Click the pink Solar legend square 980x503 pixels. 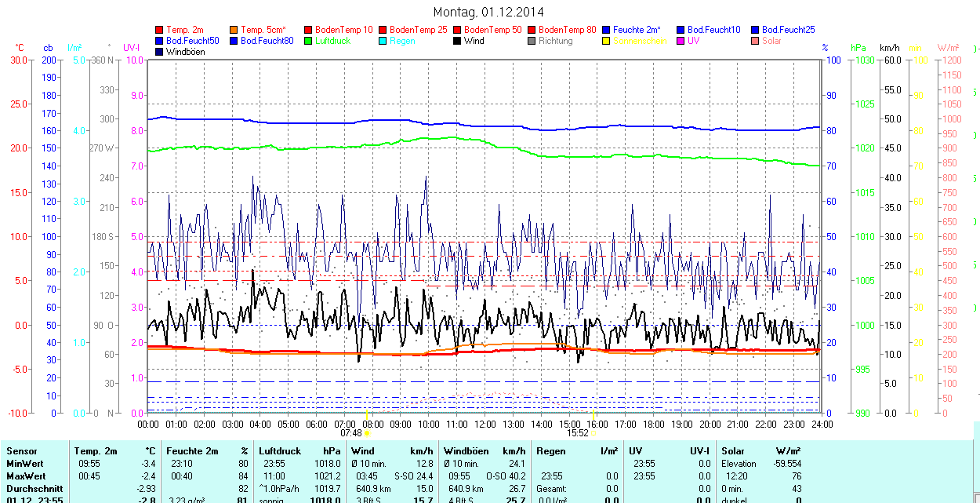pos(756,41)
